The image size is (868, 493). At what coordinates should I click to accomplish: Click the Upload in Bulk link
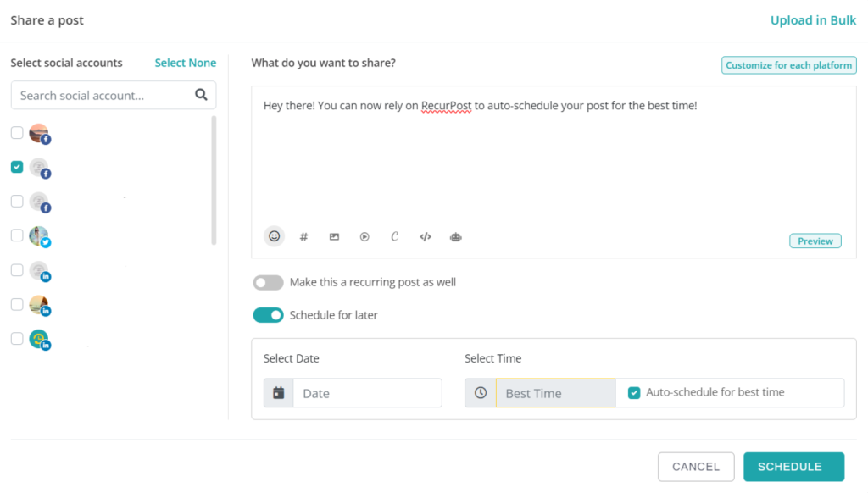coord(813,20)
